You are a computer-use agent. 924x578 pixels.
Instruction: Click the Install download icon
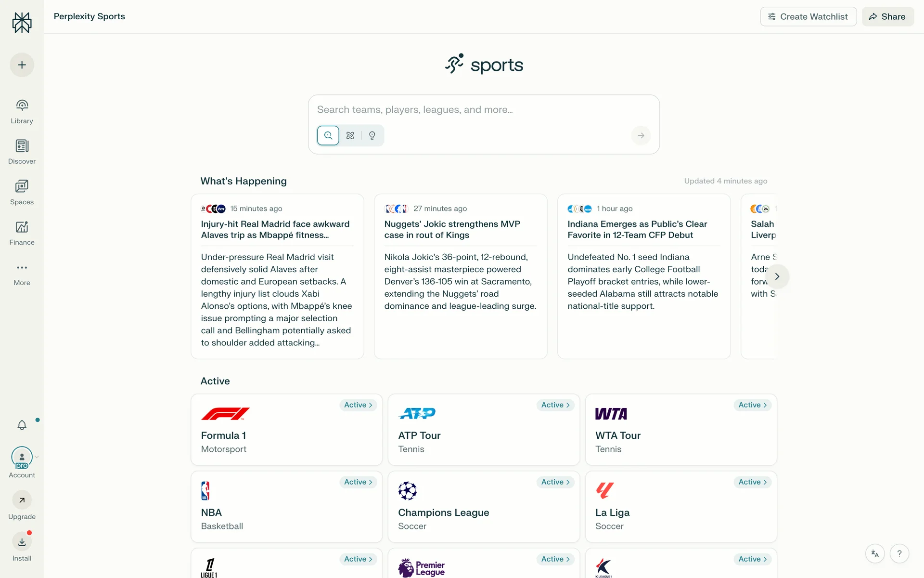[22, 542]
